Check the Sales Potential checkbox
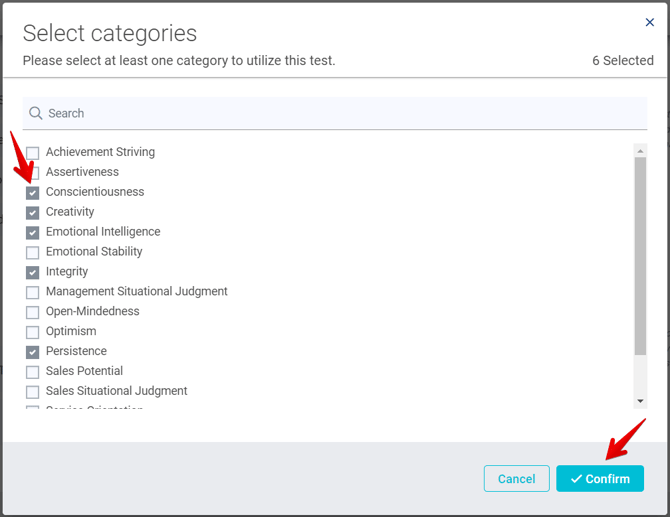Screen dimensions: 670x517 tap(33, 372)
